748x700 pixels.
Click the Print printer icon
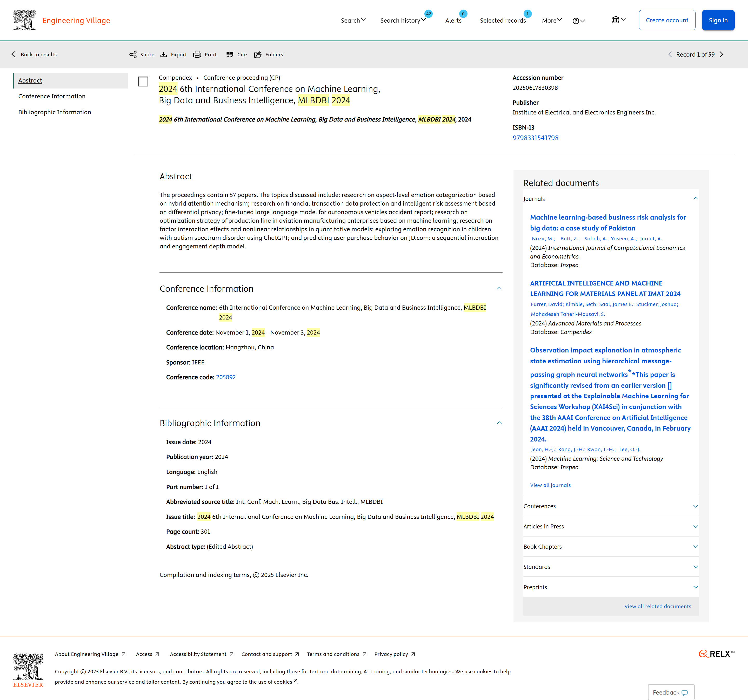197,55
